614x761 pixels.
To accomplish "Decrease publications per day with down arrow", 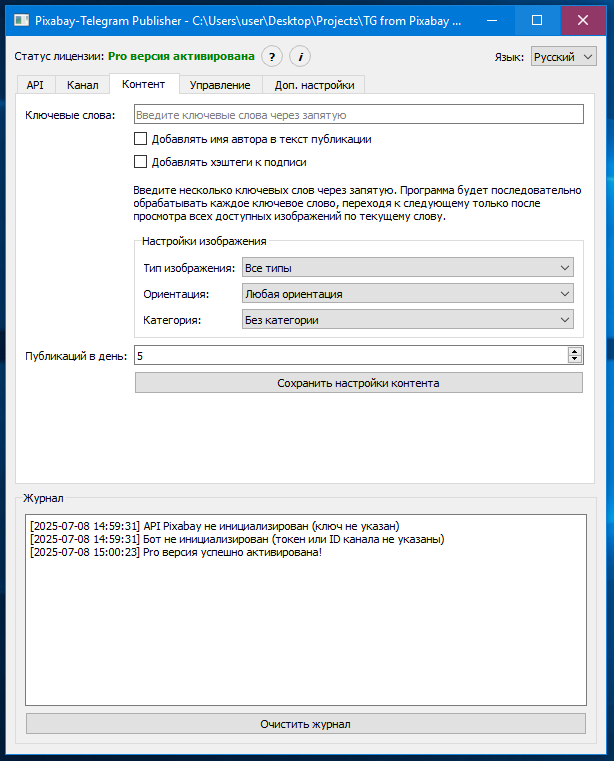I will click(575, 360).
